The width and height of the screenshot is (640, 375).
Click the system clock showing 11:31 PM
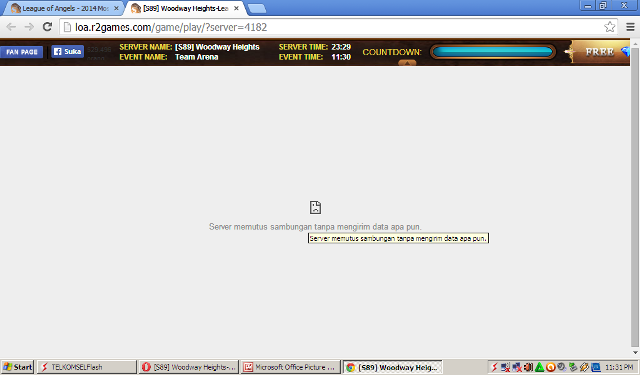click(620, 367)
